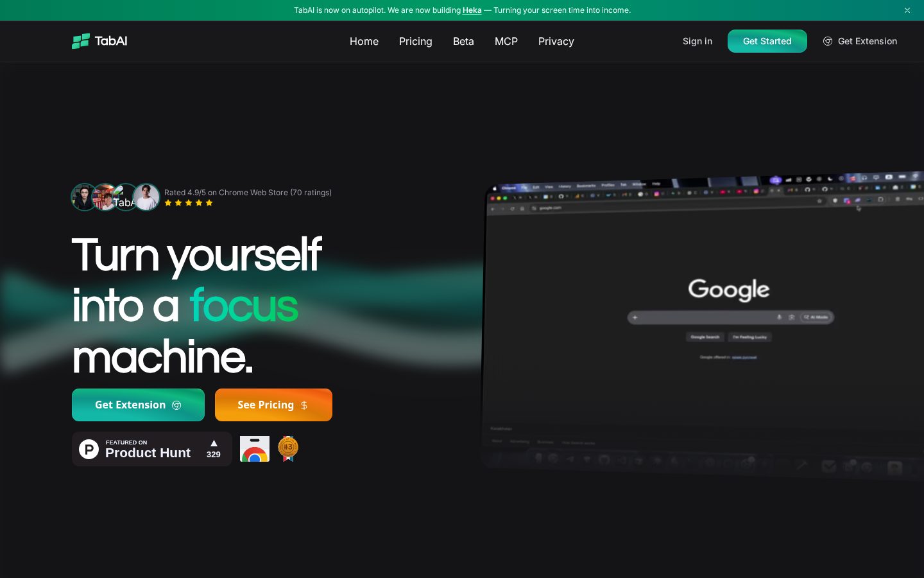Click the first reviewer avatar

point(84,197)
